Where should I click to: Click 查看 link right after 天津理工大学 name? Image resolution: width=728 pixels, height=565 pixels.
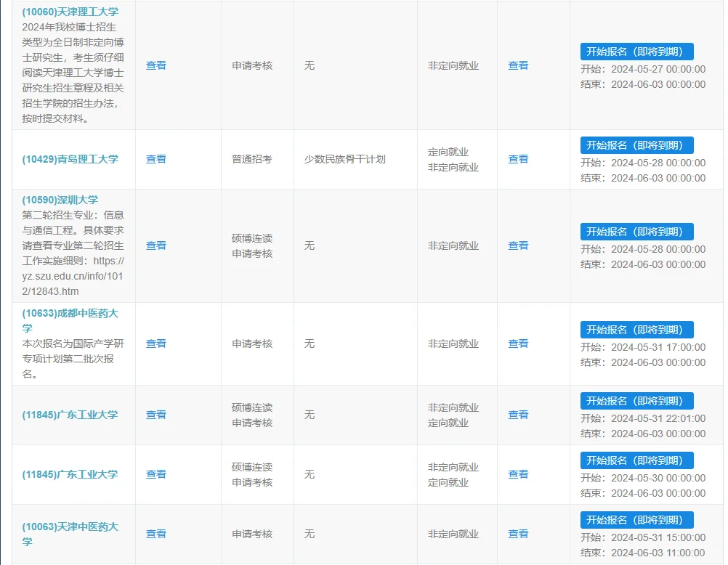156,65
